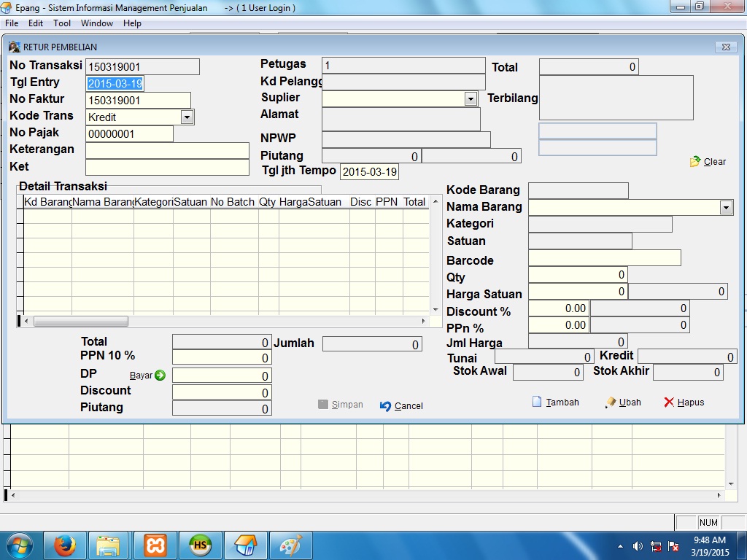Expand the Nama Barang dropdown
747x560 pixels.
(x=725, y=208)
